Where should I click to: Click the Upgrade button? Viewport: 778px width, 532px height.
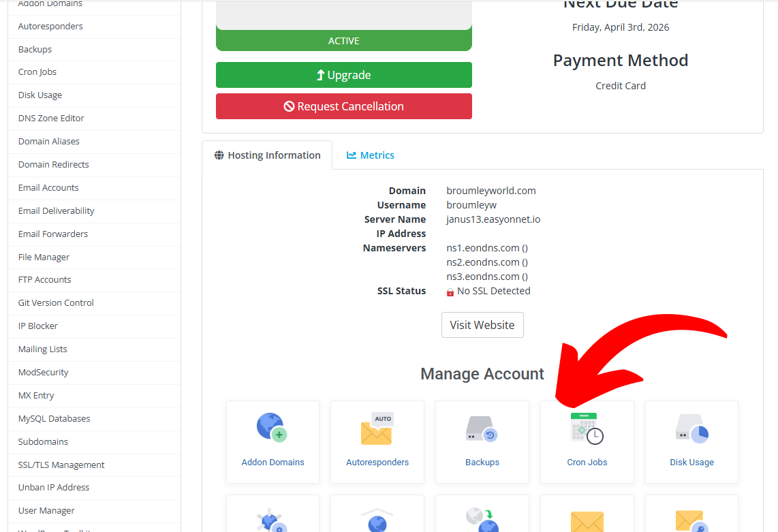pos(343,75)
